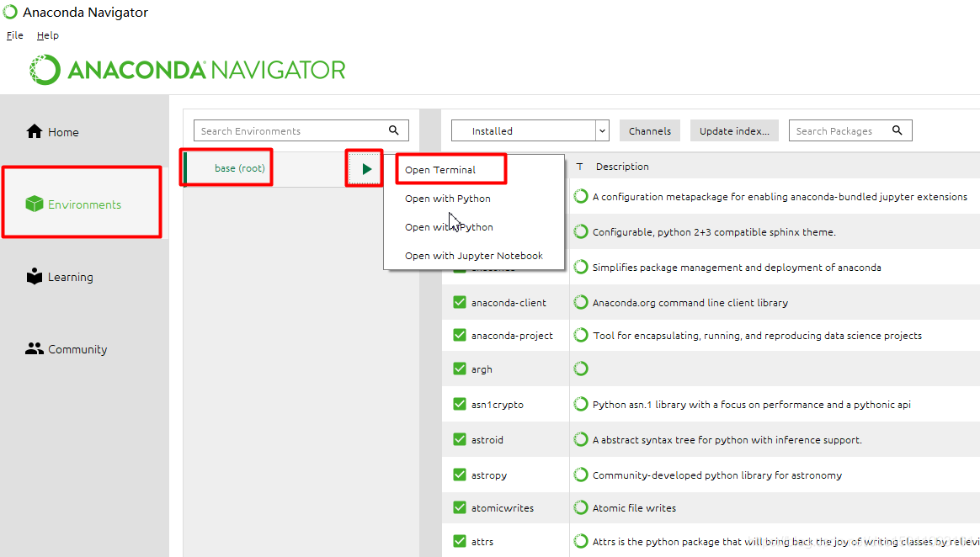Click the type circle icon for argh

pyautogui.click(x=581, y=369)
